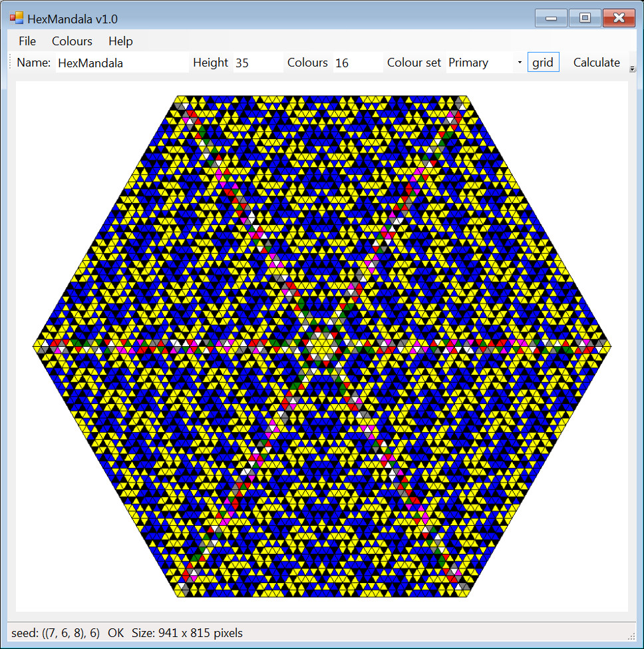Click the OK status text
Viewport: 644px width, 649px height.
116,633
